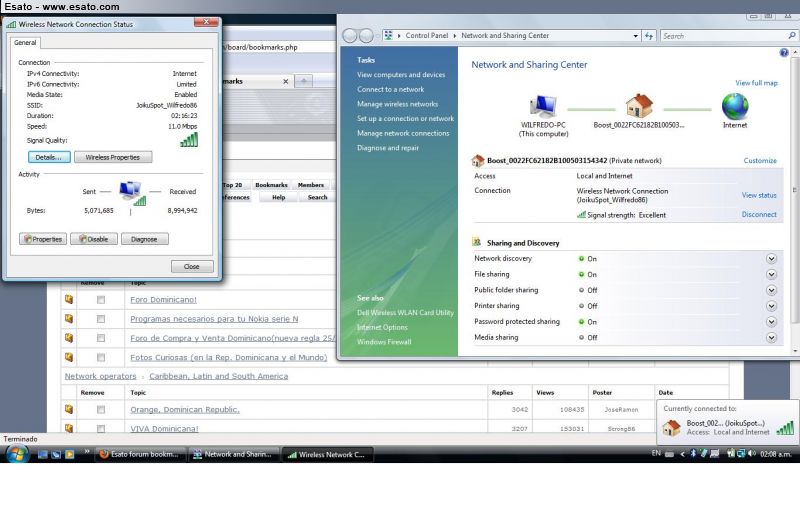Click Disconnect link

coord(759,215)
